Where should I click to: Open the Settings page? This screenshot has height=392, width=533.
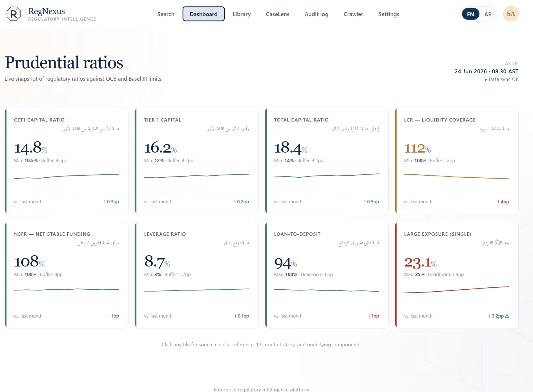389,14
